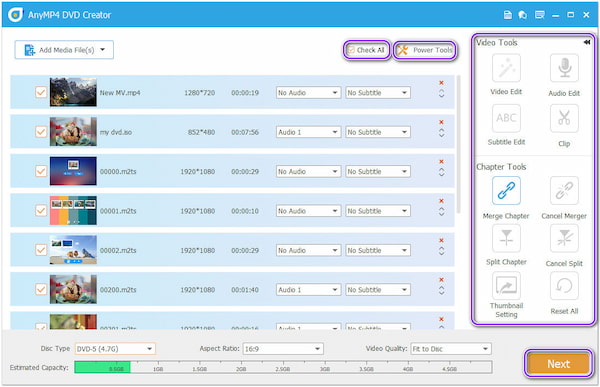This screenshot has width=600, height=387.
Task: Open the Video Quality dropdown
Action: [x=451, y=349]
